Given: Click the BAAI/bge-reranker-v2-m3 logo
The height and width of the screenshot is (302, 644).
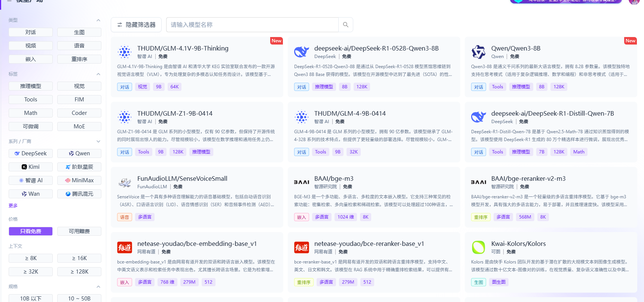Looking at the screenshot, I should click(x=479, y=182).
